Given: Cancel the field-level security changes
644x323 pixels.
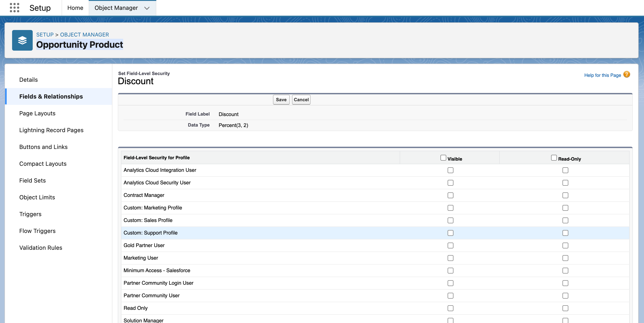Looking at the screenshot, I should 301,99.
